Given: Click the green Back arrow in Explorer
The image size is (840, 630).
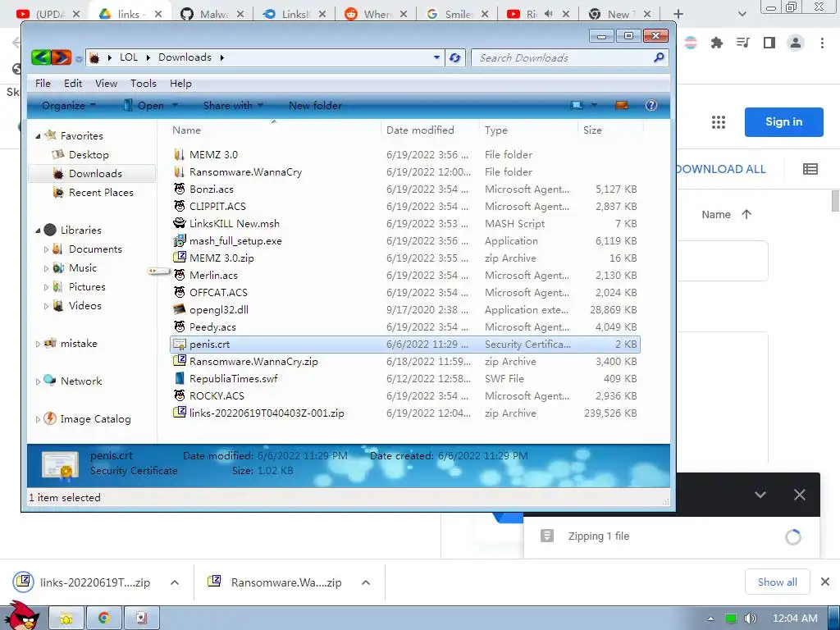Looking at the screenshot, I should tap(41, 57).
